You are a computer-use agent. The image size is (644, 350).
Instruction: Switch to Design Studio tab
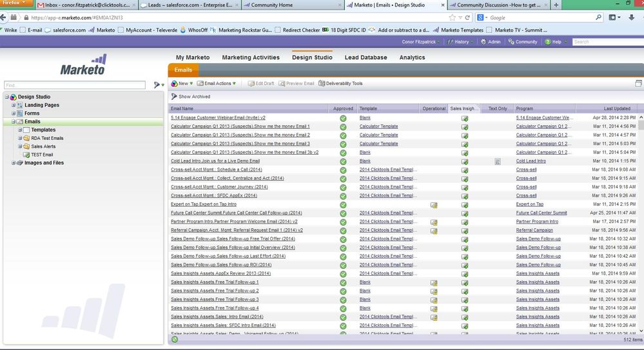coord(312,57)
